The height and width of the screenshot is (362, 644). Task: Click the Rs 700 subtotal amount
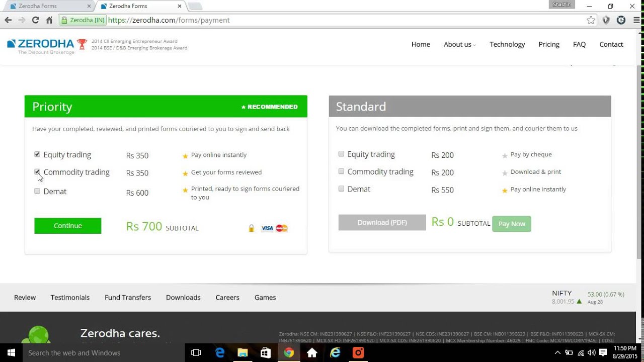(144, 226)
